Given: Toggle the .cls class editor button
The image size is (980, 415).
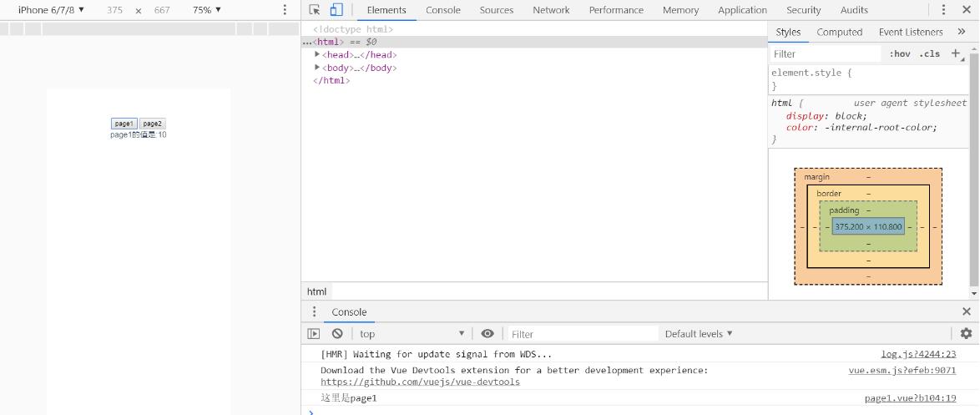Looking at the screenshot, I should point(929,53).
